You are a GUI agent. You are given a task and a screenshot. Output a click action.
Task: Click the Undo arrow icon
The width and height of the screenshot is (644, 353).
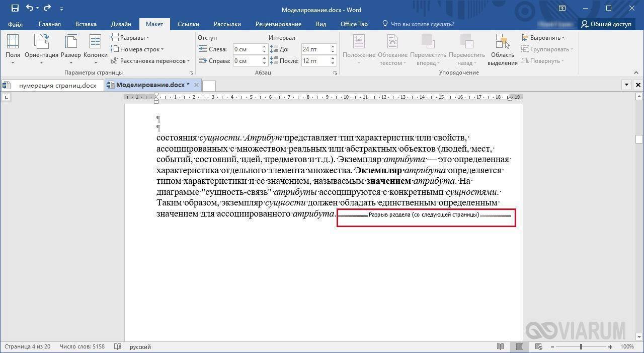coord(30,8)
